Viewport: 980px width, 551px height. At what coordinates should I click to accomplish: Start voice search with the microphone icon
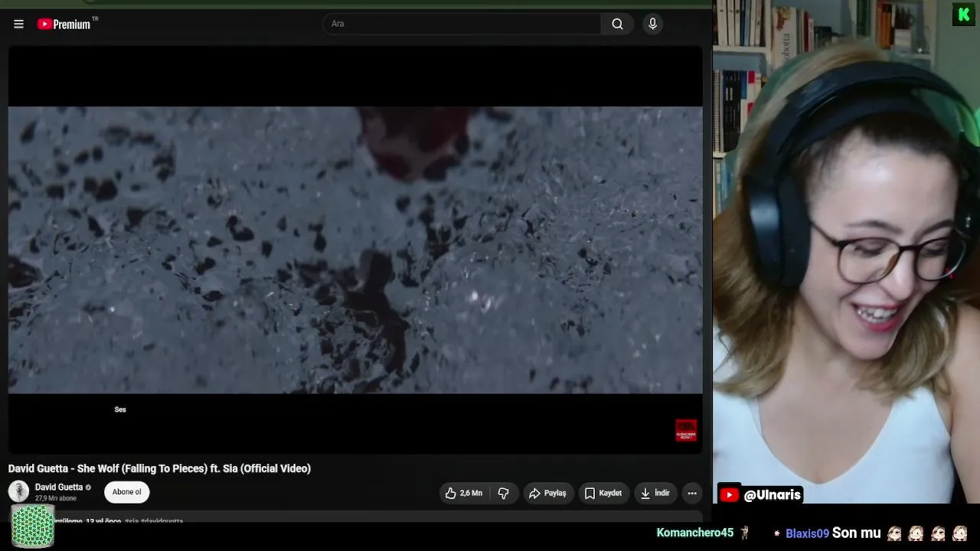coord(652,24)
